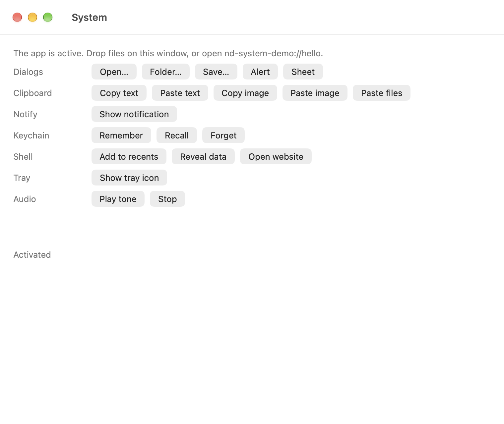Click the Dialogs row label
This screenshot has width=504, height=424.
[x=28, y=72]
